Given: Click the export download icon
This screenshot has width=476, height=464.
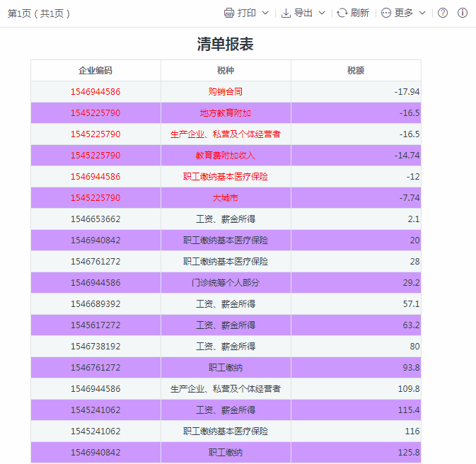Looking at the screenshot, I should click(x=286, y=13).
